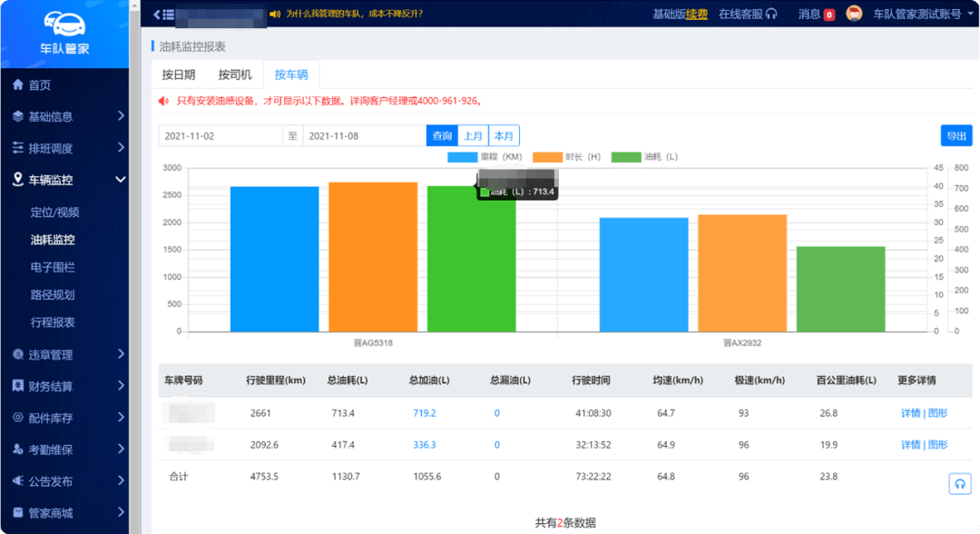Click the headset icon next to 在线客服

(771, 14)
